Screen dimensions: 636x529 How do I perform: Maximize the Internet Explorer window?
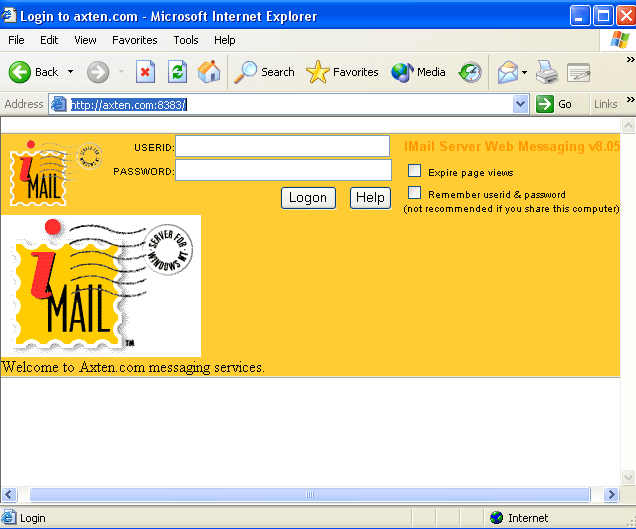(603, 16)
